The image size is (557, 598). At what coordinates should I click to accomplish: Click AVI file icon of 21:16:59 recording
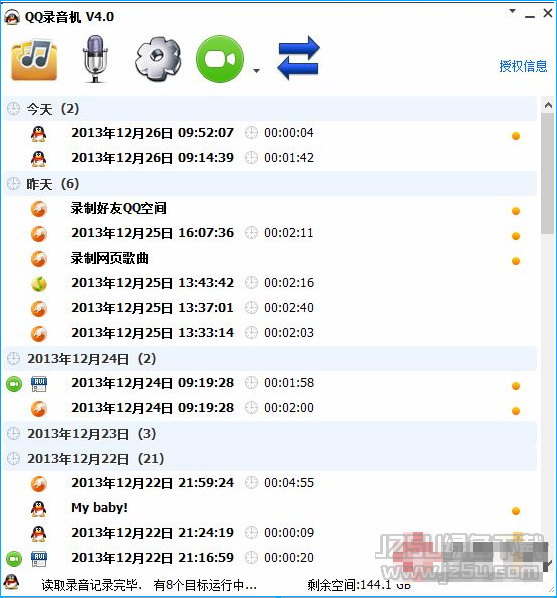point(39,559)
